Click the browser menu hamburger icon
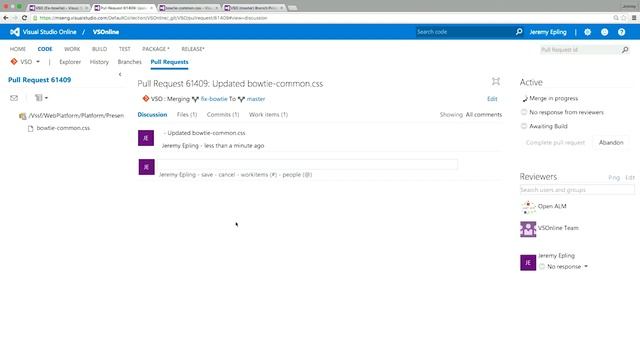640x360 pixels. [634, 18]
